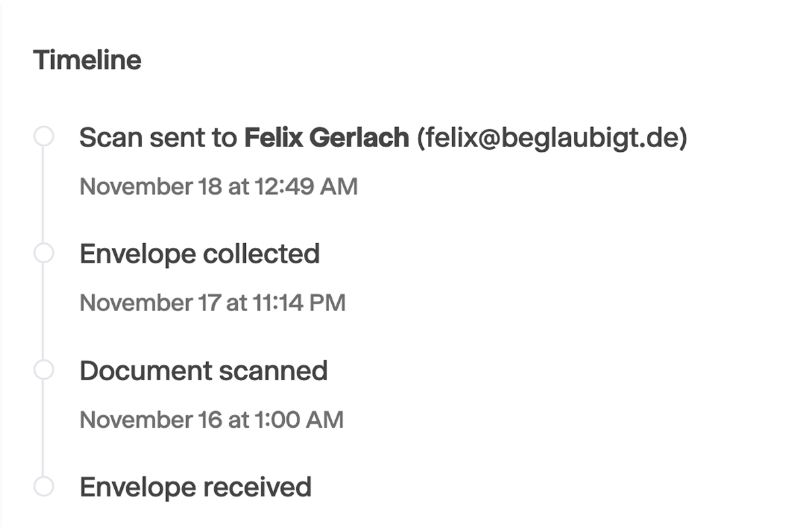This screenshot has height=532, width=802.
Task: Open the Envelope collected event title
Action: click(199, 254)
